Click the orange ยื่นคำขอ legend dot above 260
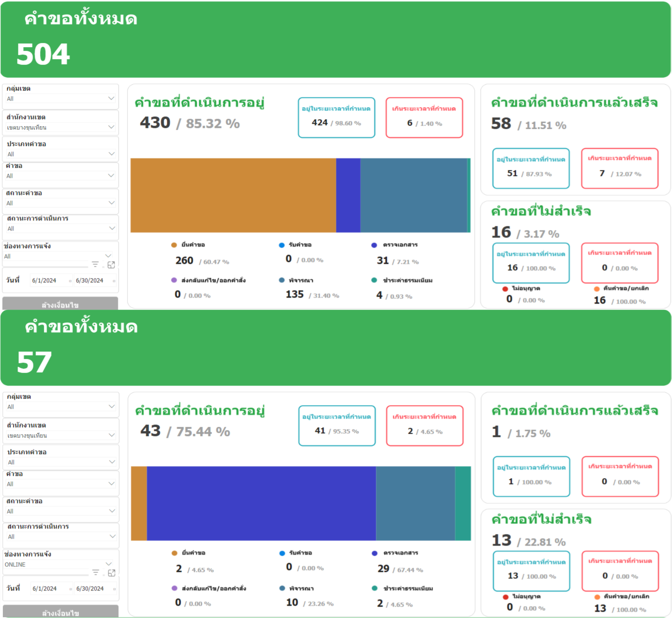 [x=174, y=245]
